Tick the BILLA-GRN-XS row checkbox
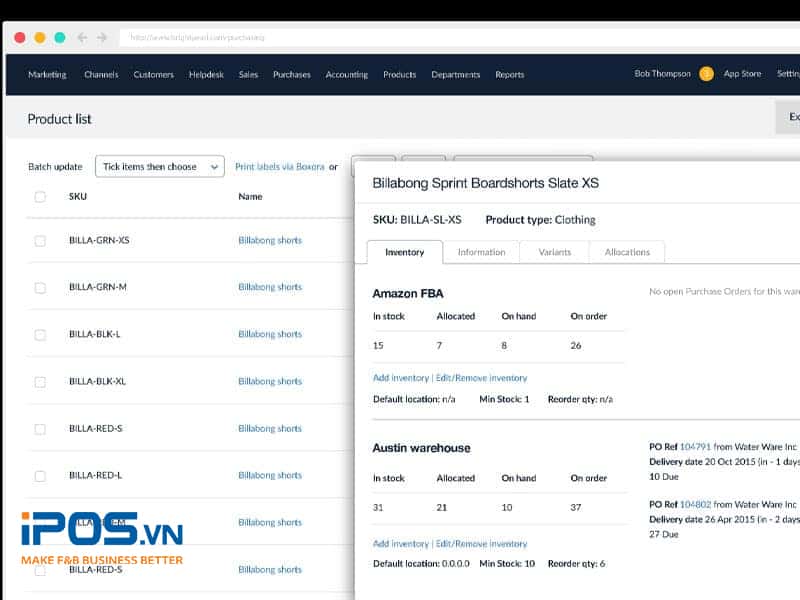 coord(40,240)
